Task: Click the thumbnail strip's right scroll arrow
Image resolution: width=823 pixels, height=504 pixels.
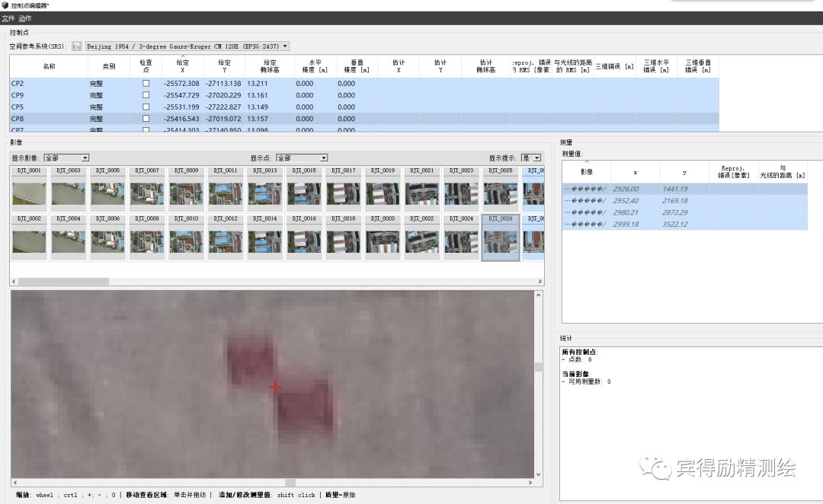Action: coord(540,282)
